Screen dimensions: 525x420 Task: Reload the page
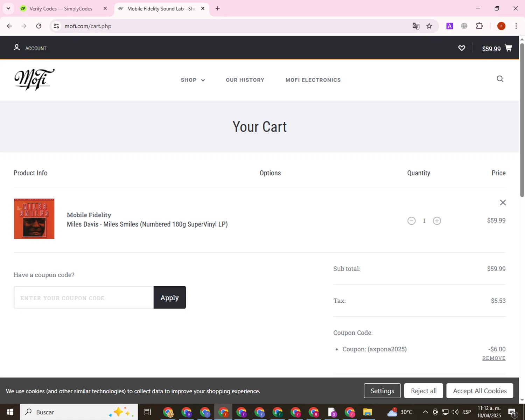click(x=39, y=26)
